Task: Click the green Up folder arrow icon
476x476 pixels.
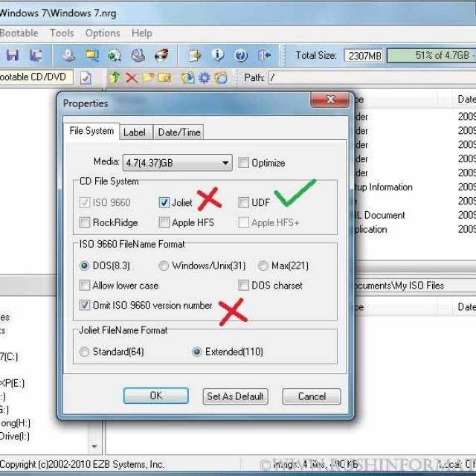Action: click(x=115, y=77)
